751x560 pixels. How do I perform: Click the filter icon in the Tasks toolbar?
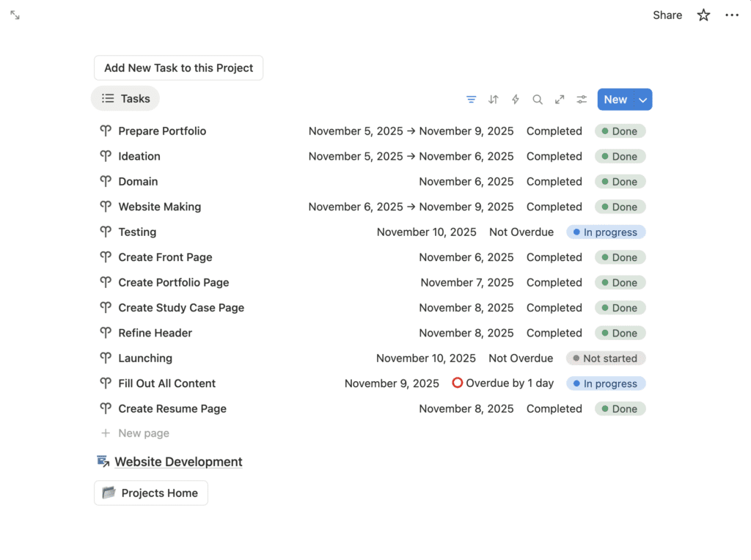(472, 100)
